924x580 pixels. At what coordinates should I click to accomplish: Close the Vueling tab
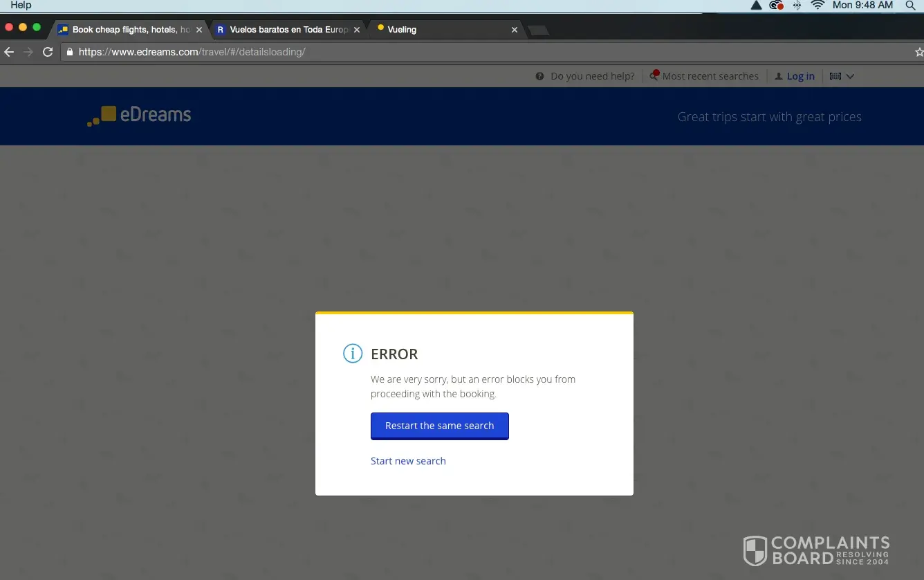point(515,30)
